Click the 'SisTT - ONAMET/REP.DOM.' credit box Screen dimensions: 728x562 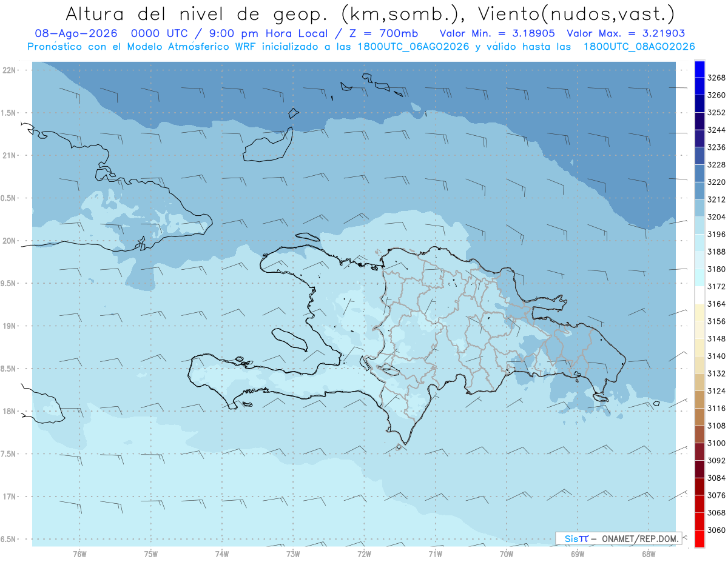pos(619,538)
